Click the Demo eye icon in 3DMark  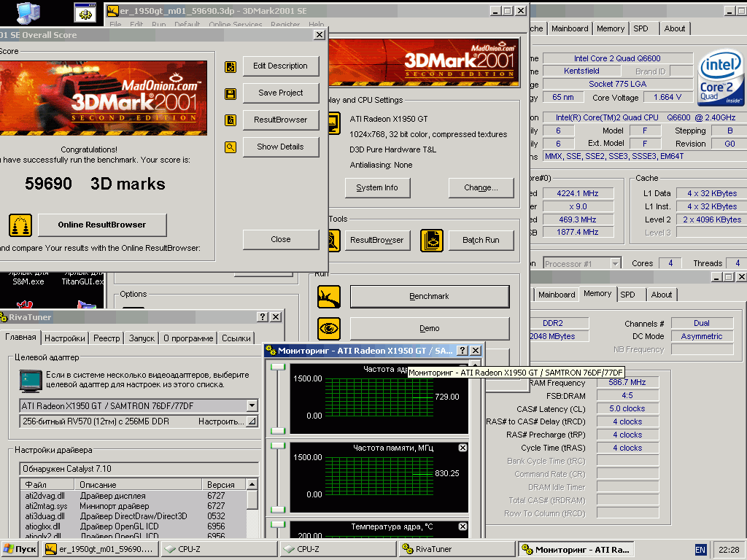(329, 329)
